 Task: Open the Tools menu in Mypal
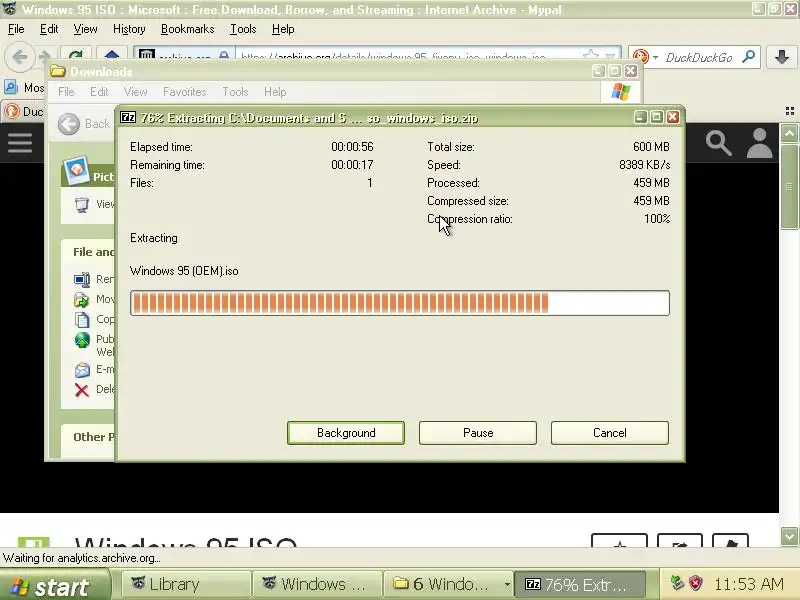[243, 29]
